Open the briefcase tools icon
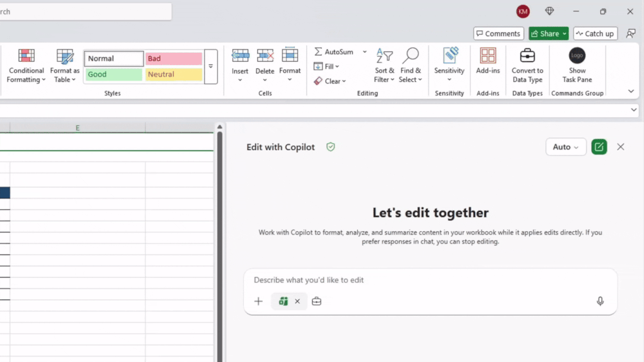Screen dimensions: 644x362 pyautogui.click(x=317, y=301)
